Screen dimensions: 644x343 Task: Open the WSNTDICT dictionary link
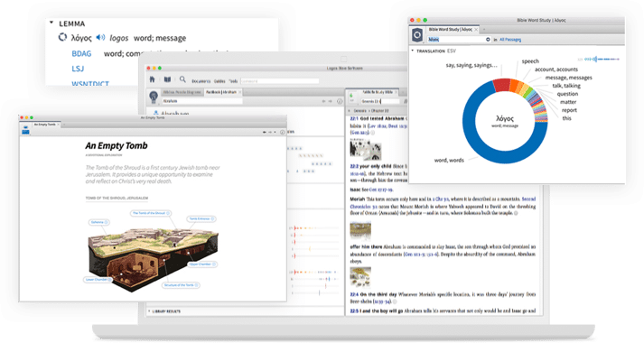click(x=90, y=83)
